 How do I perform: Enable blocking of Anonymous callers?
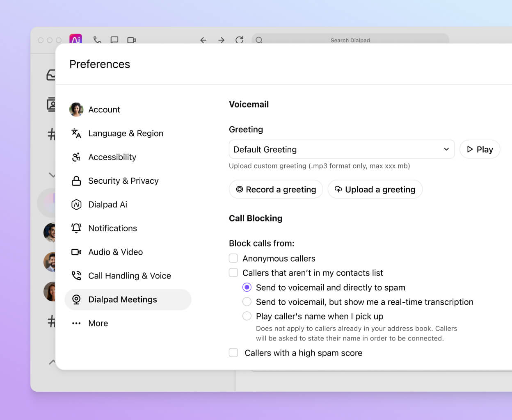click(x=233, y=258)
